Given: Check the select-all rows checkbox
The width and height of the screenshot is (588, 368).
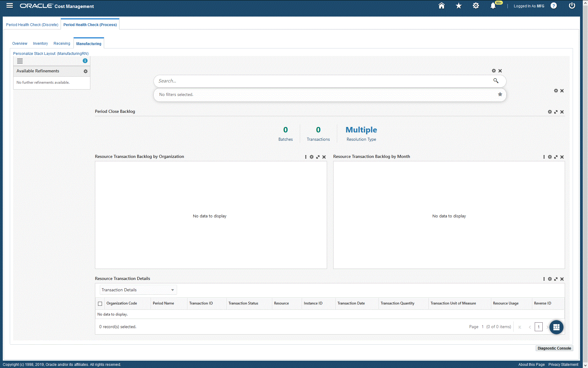Looking at the screenshot, I should point(100,304).
